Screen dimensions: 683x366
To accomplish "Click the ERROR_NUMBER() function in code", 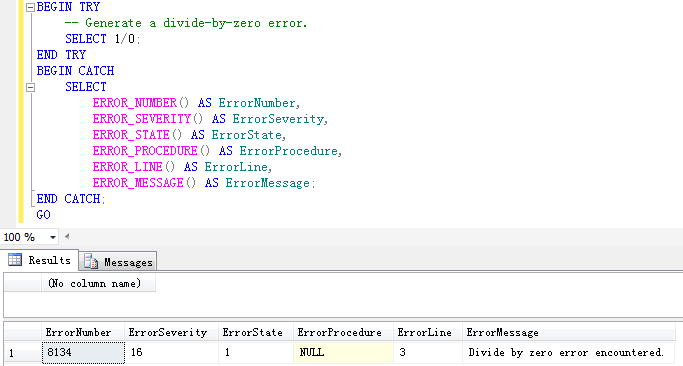I will [141, 103].
